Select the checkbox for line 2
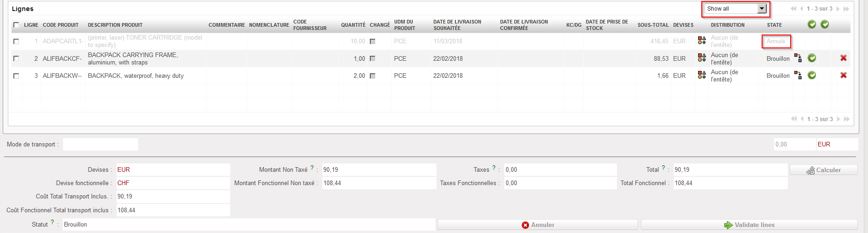Viewport: 868px width, 233px height. [x=16, y=58]
